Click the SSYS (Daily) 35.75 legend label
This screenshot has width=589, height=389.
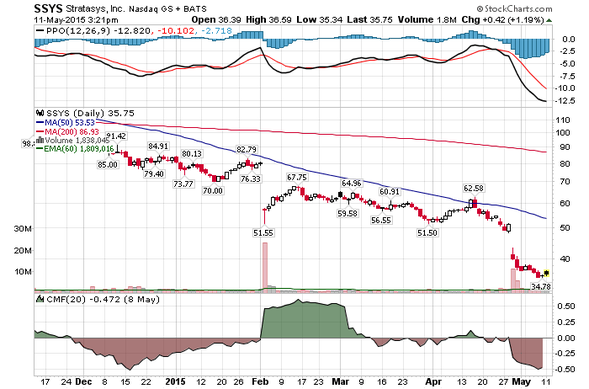click(90, 113)
